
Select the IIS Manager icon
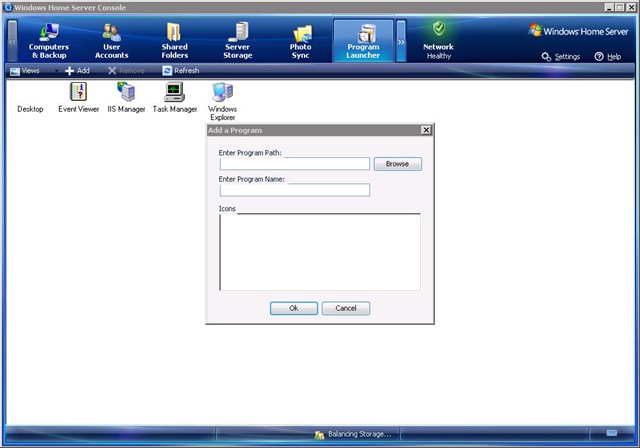pyautogui.click(x=127, y=98)
